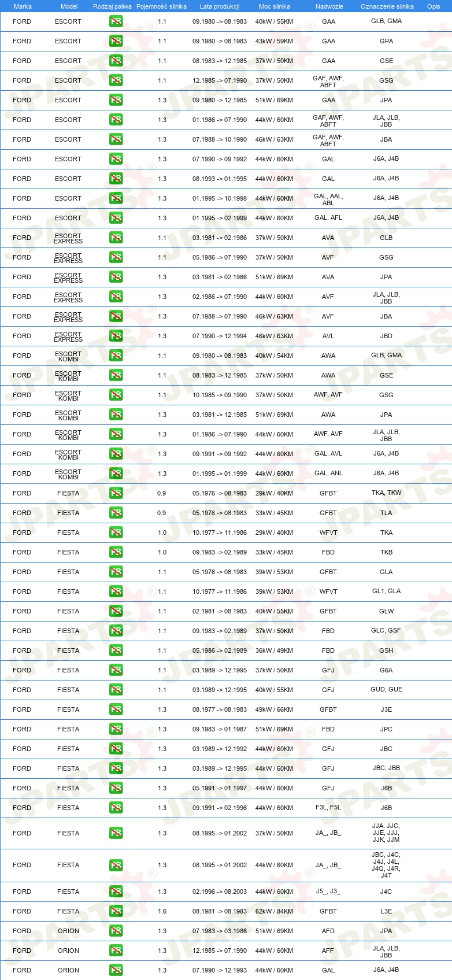
Task: Click the Model column header
Action: pos(69,6)
